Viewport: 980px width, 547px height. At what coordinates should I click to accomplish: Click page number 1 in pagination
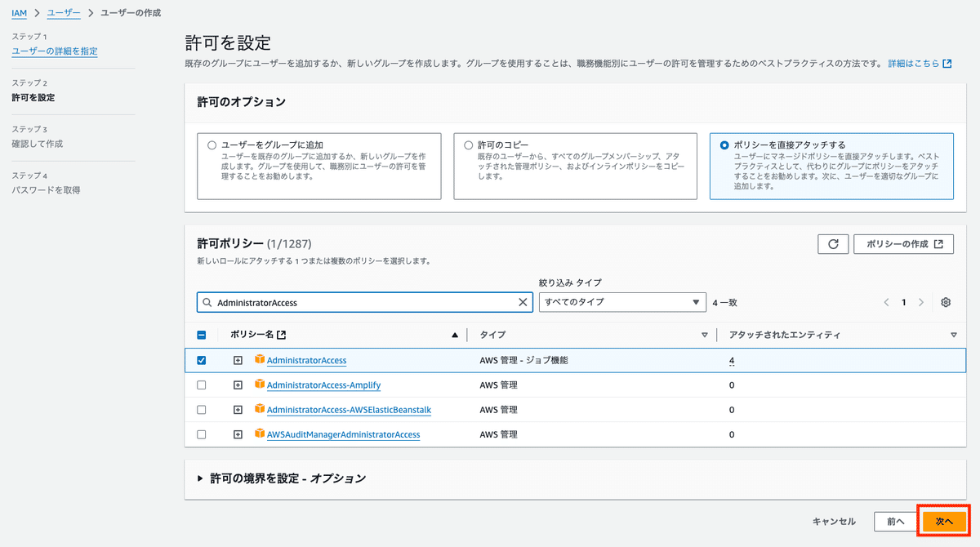tap(904, 302)
